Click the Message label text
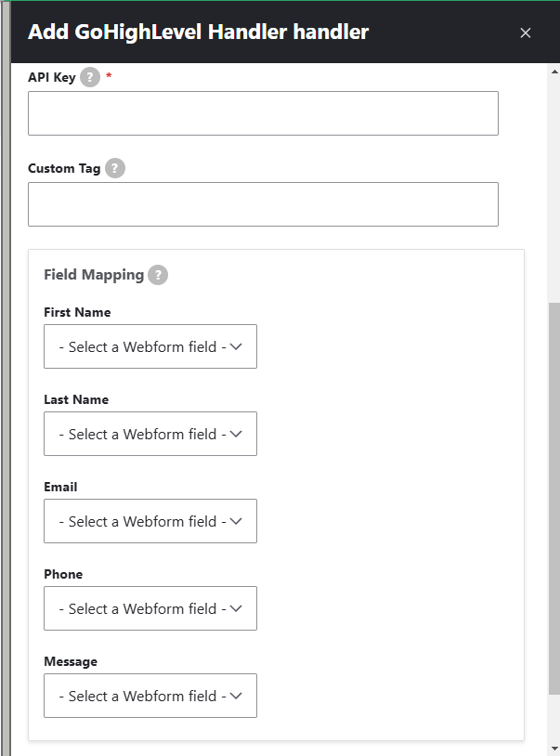 tap(71, 661)
